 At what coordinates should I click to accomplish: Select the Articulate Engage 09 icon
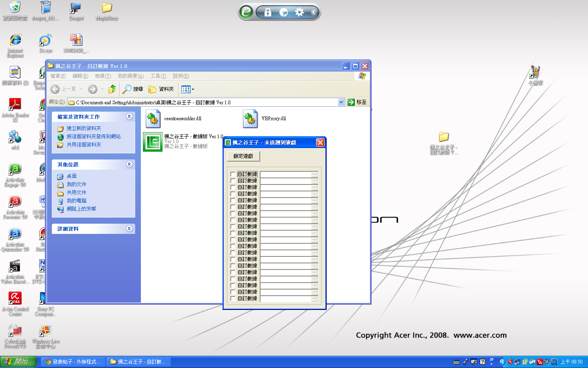pyautogui.click(x=15, y=175)
